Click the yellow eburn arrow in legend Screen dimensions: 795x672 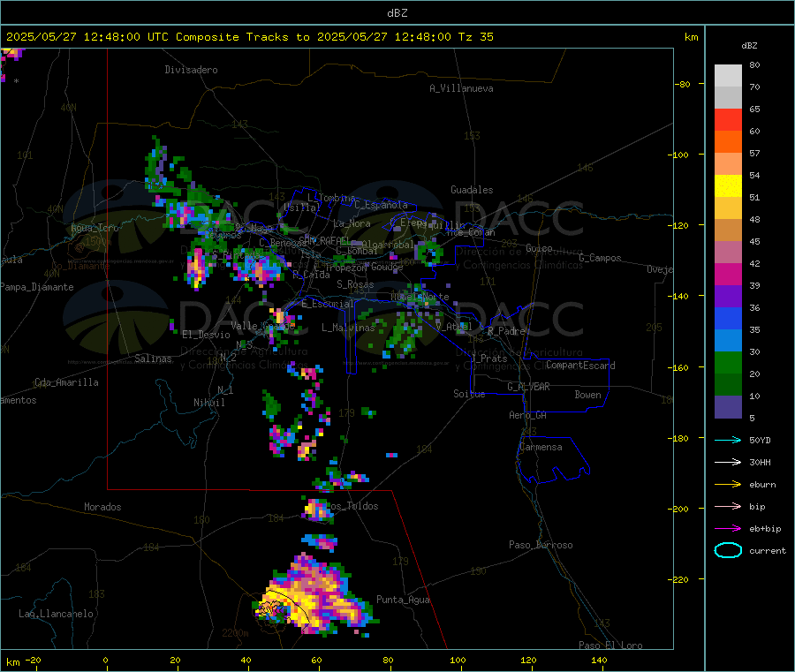[x=728, y=485]
